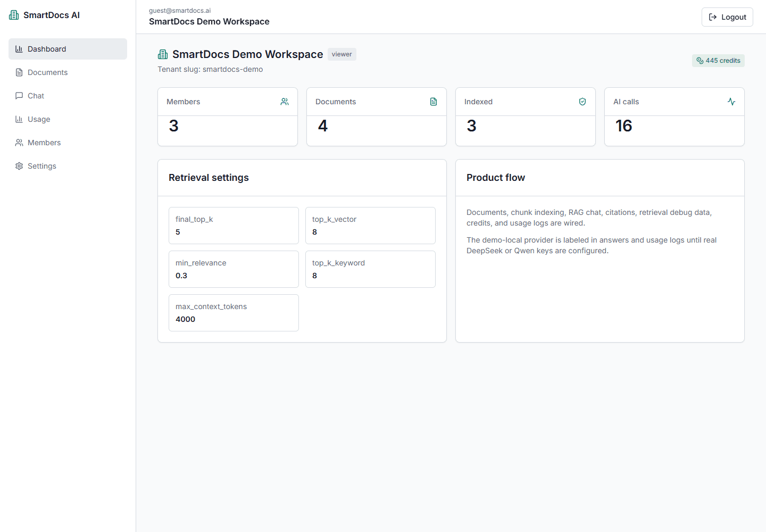The width and height of the screenshot is (766, 532).
Task: Click the main SmartDocs Demo Workspace heading
Action: click(x=248, y=54)
